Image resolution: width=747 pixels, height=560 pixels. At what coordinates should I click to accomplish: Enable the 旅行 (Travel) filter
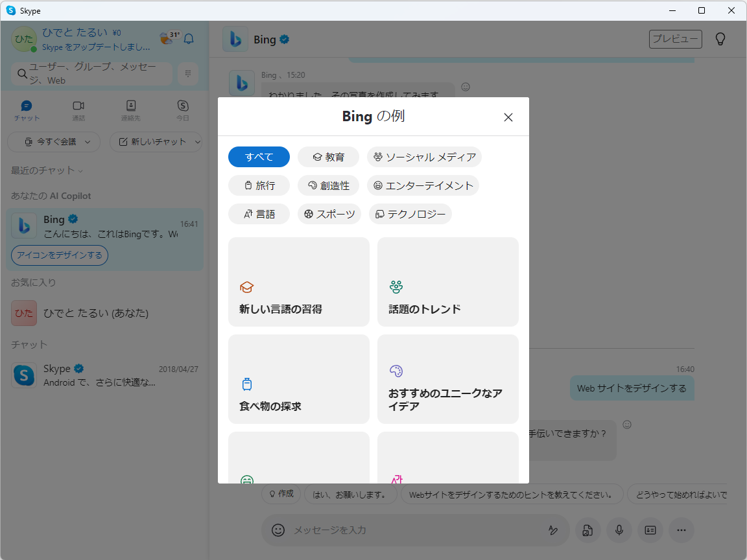point(259,185)
